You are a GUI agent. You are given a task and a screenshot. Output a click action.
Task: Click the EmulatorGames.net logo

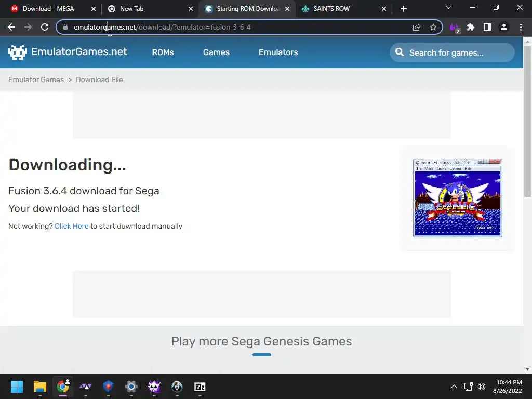click(x=68, y=52)
